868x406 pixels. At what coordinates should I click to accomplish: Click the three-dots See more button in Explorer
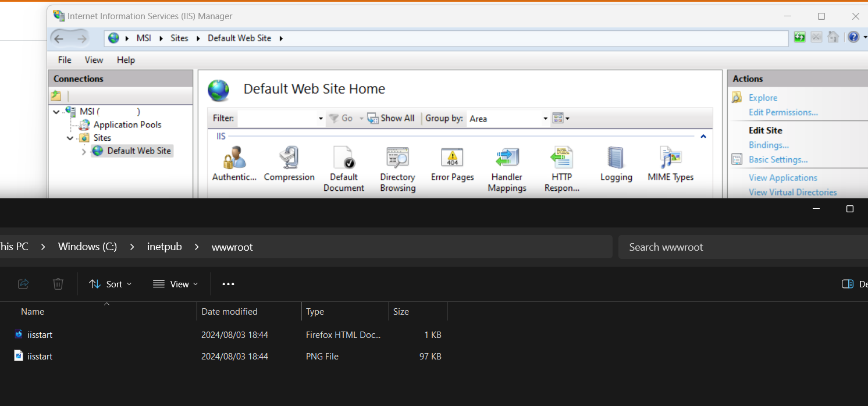(228, 284)
